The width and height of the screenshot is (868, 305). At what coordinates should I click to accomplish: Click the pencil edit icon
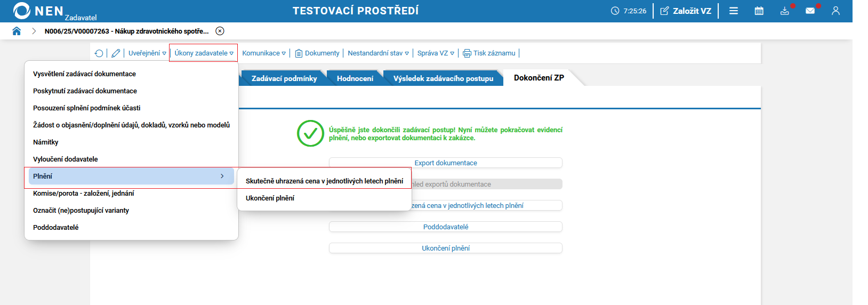coord(116,53)
